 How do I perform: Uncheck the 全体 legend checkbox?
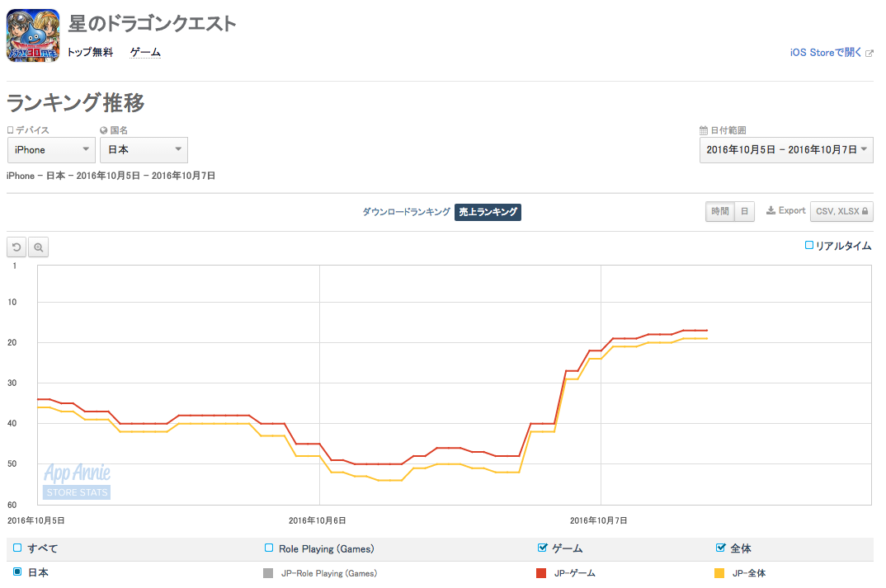[x=720, y=548]
